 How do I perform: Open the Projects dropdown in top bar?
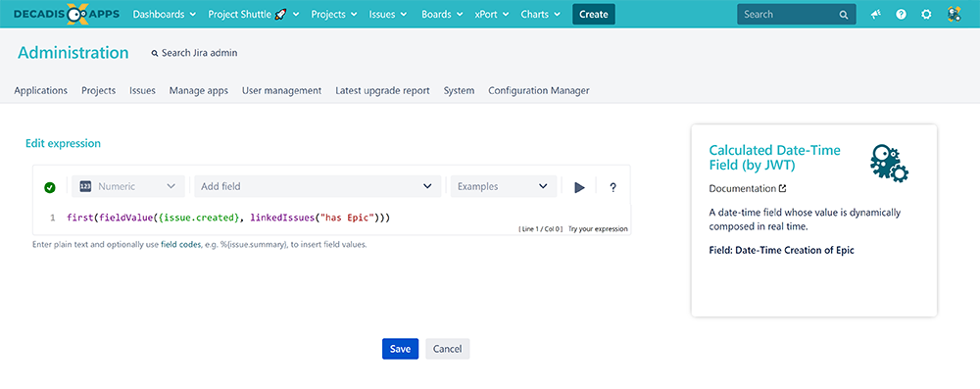pos(334,15)
